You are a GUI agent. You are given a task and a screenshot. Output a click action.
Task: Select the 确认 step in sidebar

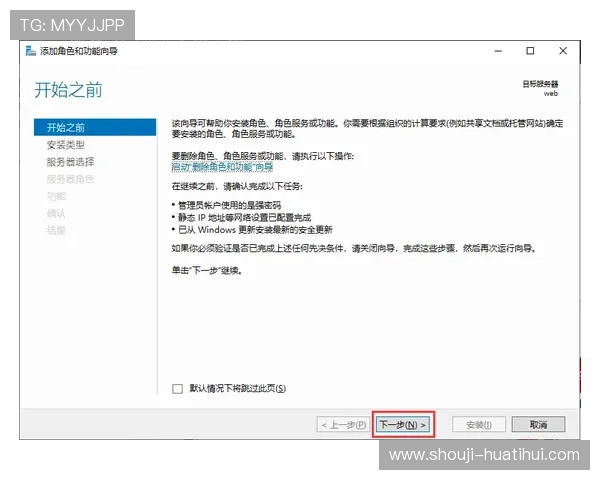(56, 213)
